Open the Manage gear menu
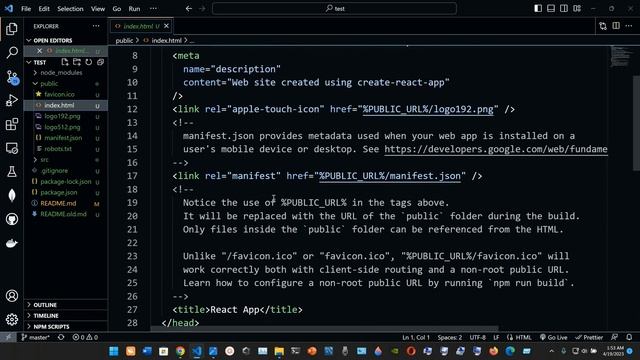The image size is (640, 360). pyautogui.click(x=12, y=319)
